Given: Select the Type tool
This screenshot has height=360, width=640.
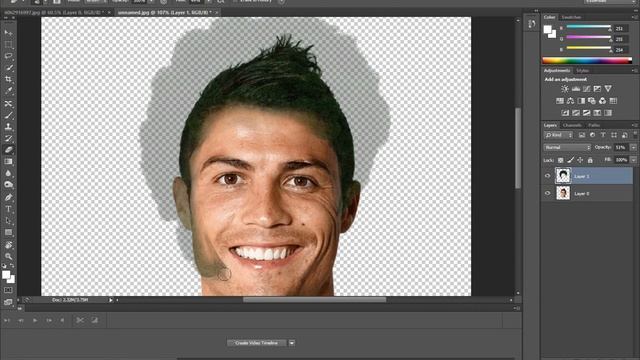Looking at the screenshot, I should [x=8, y=209].
